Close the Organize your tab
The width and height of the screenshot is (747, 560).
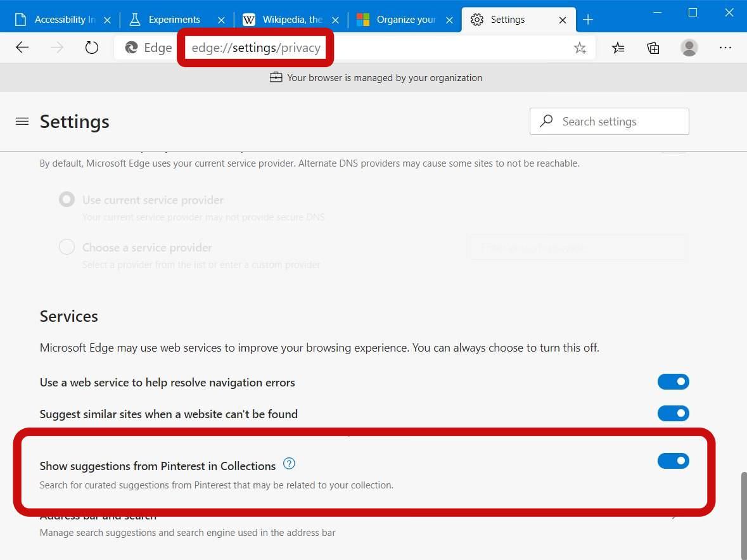(449, 20)
